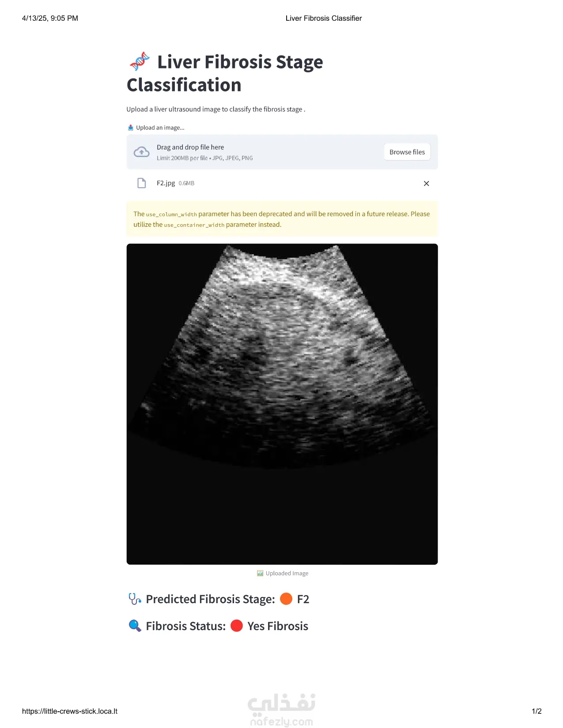Viewport: 563px width, 728px height.
Task: Click the nafezly.com watermark logo
Action: pos(282,709)
